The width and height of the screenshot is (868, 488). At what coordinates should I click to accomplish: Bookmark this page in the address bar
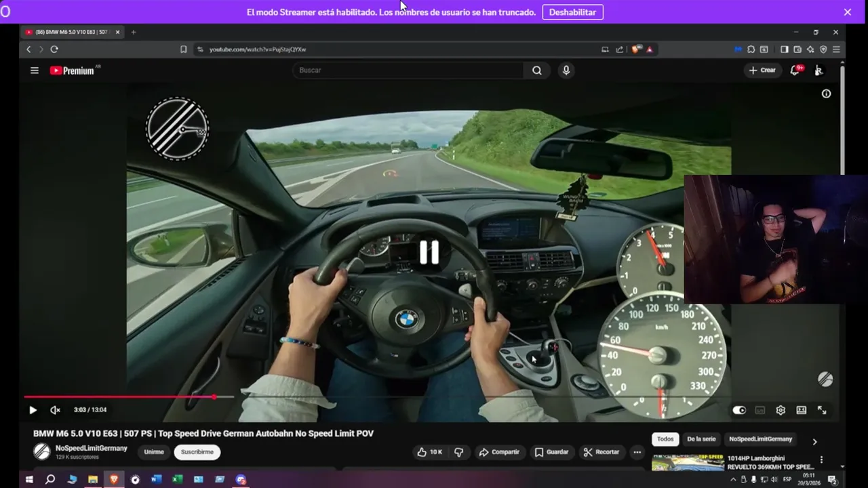(x=183, y=49)
